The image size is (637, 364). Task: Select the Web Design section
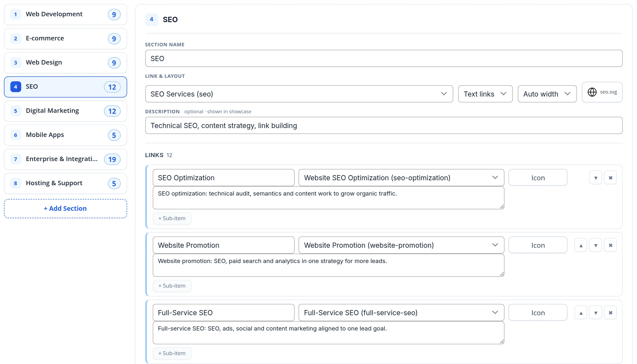coord(66,63)
